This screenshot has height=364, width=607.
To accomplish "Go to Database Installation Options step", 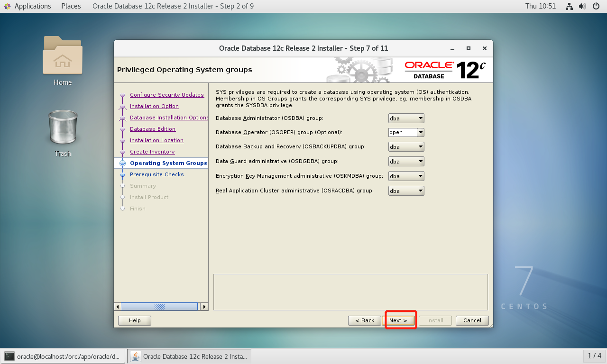I will 169,118.
